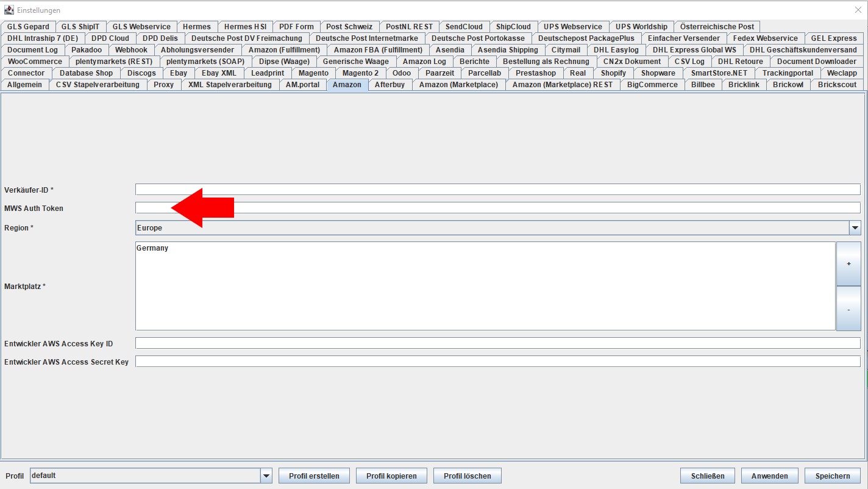Open the Database Shop tab
Screen dimensions: 868x489
[86, 73]
